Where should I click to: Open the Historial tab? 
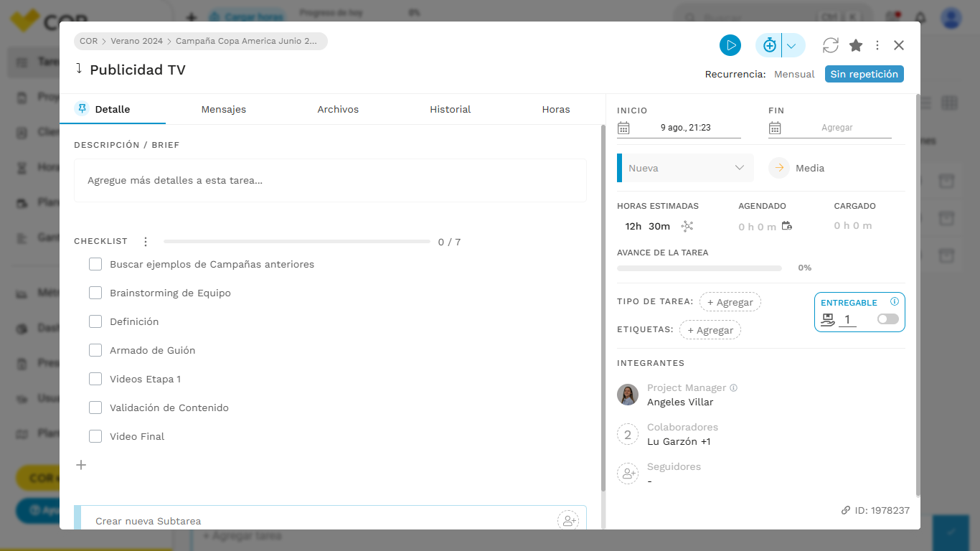pos(451,110)
